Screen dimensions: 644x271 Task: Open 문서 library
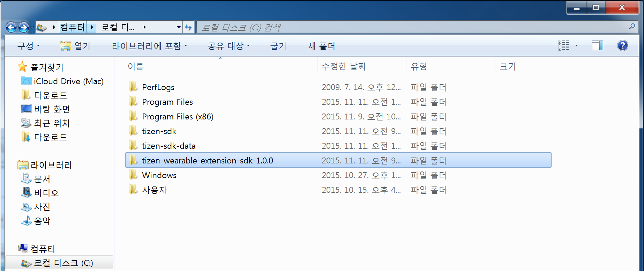tap(36, 179)
